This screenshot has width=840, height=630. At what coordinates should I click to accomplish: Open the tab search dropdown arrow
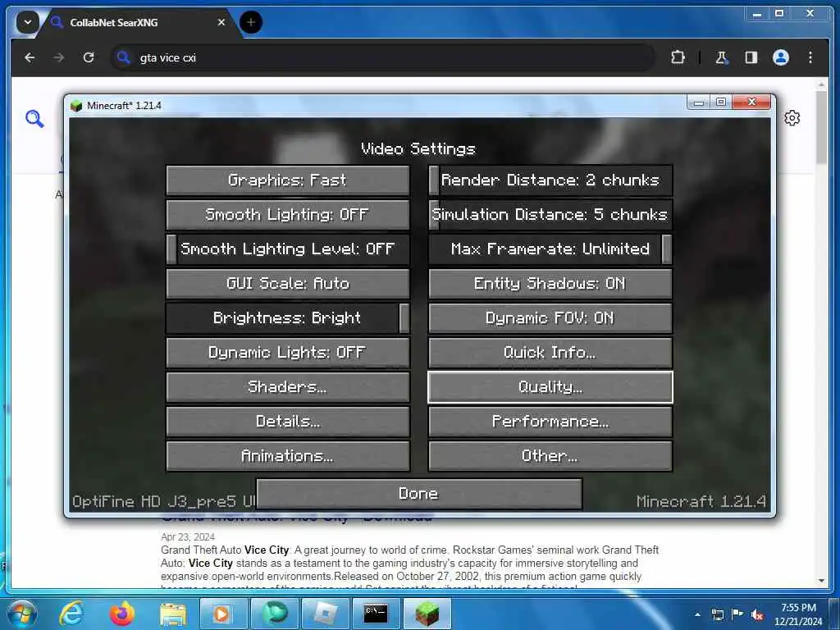tap(27, 22)
